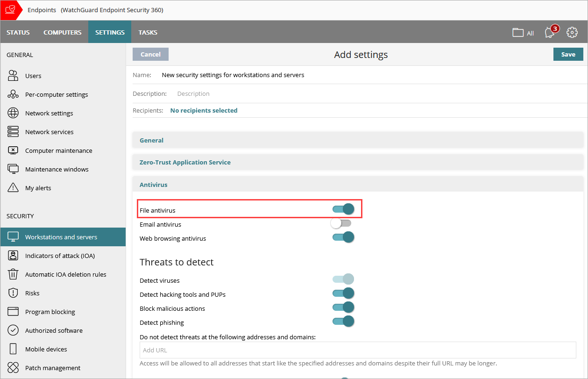Screen dimensions: 588x379
Task: Click the No recipients selected link
Action: coord(204,110)
